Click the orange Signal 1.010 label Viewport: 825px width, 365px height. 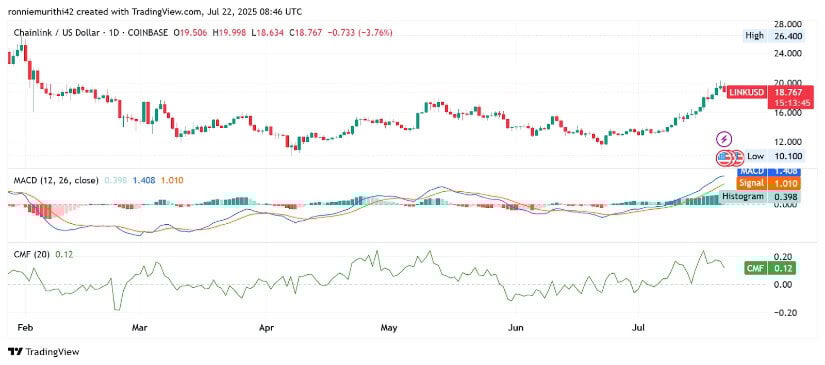(x=768, y=184)
